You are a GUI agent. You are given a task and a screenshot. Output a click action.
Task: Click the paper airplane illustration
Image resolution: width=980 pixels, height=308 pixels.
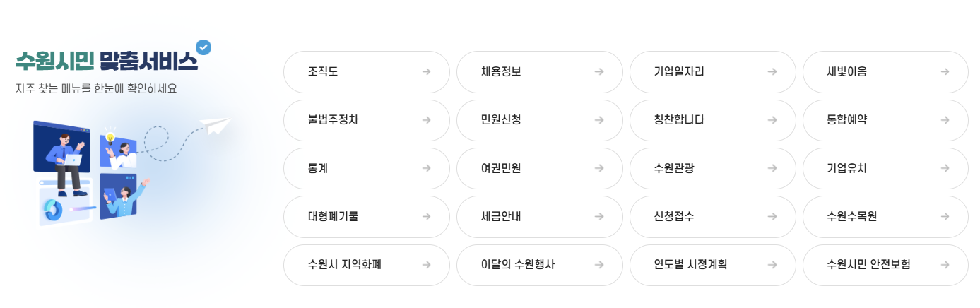pyautogui.click(x=216, y=125)
